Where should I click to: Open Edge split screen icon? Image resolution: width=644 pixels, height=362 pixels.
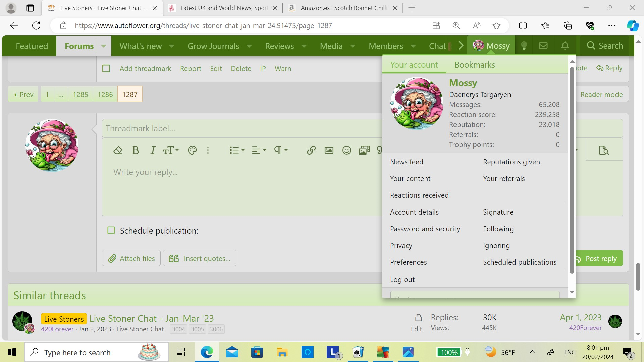tap(523, 25)
